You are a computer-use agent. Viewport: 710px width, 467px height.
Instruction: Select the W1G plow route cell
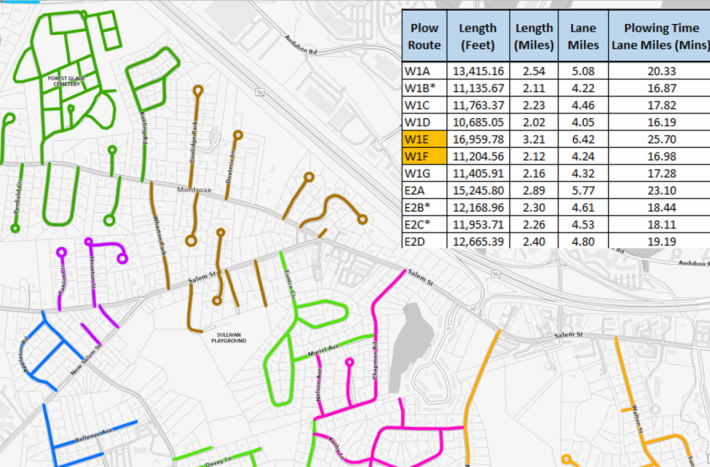pos(424,173)
